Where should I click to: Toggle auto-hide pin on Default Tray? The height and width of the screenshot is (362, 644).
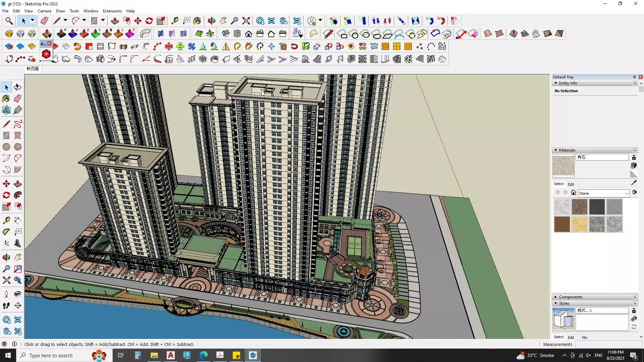634,77
